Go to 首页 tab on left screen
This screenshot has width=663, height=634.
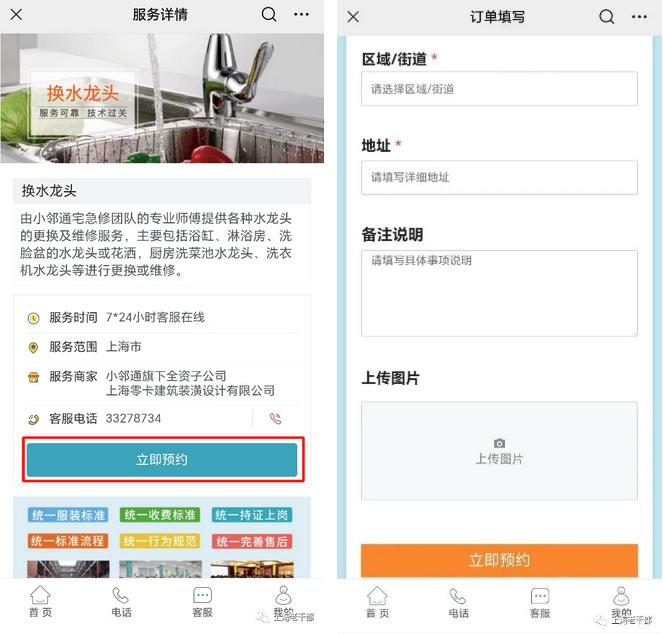pos(40,601)
